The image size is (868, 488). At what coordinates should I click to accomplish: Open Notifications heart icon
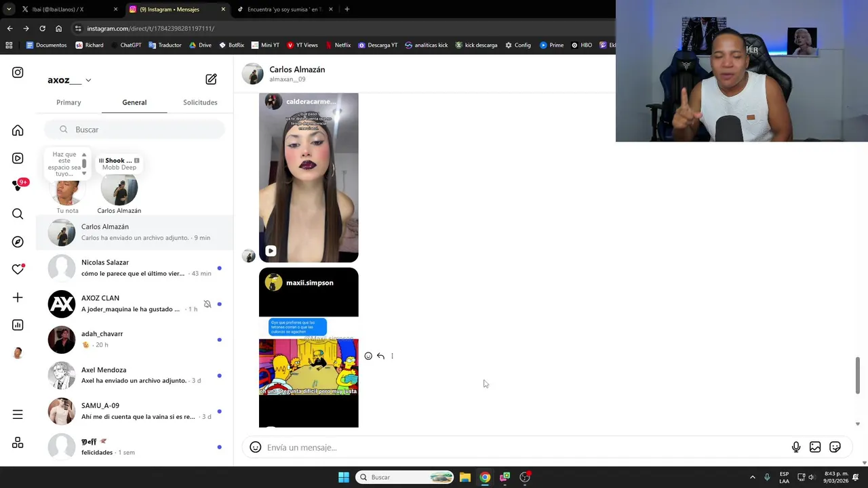pos(18,270)
